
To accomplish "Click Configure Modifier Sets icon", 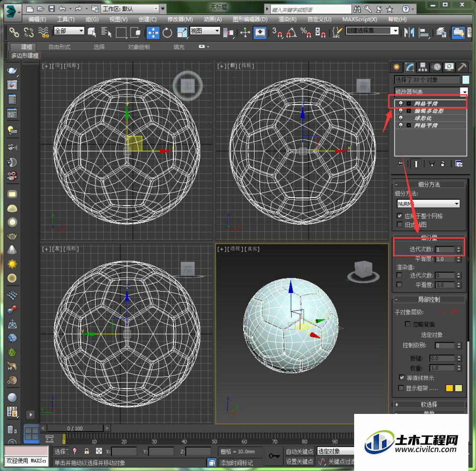I will [x=459, y=164].
